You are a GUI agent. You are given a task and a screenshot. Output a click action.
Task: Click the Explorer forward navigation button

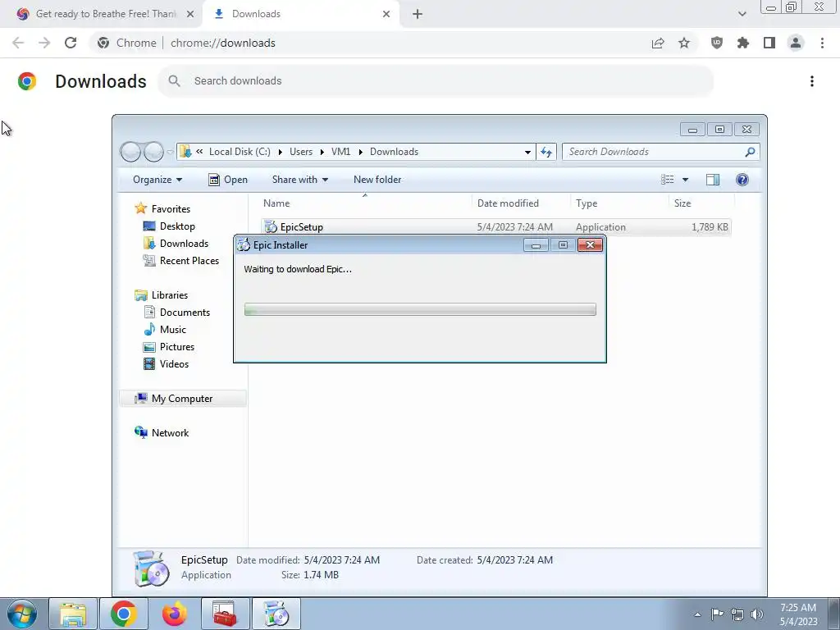tap(153, 152)
